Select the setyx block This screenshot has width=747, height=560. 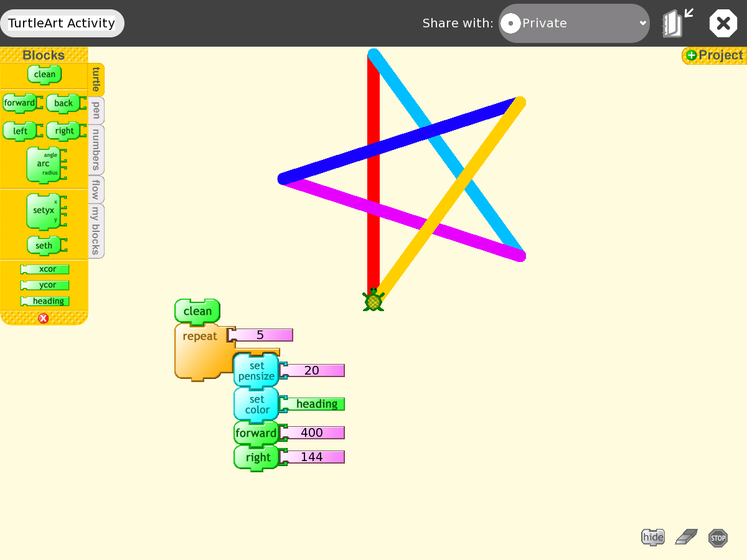click(44, 211)
